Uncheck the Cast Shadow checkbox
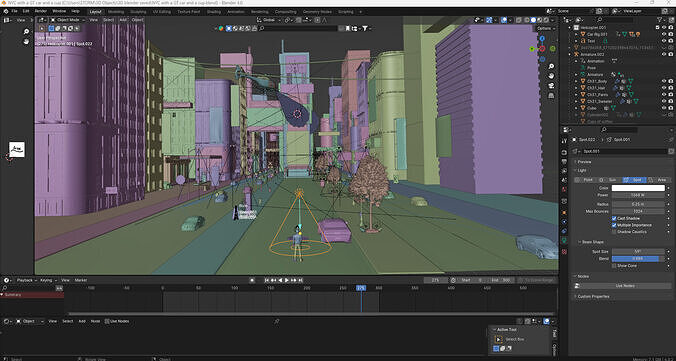The width and height of the screenshot is (676, 361). pos(614,218)
